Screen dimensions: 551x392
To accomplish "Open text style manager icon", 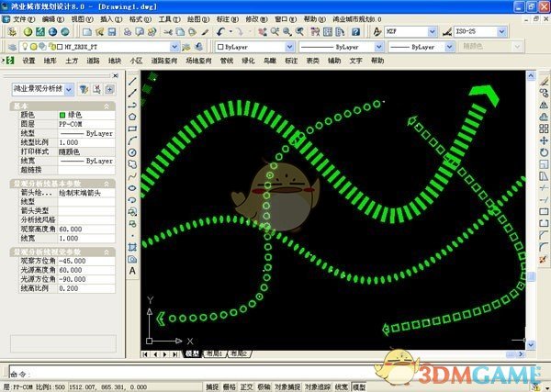I will tap(377, 32).
